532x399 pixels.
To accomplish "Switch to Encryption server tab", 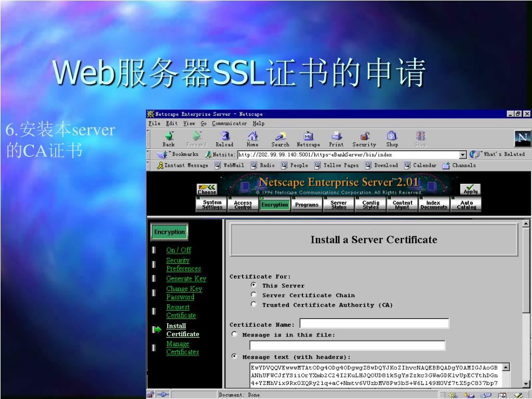I will point(275,204).
